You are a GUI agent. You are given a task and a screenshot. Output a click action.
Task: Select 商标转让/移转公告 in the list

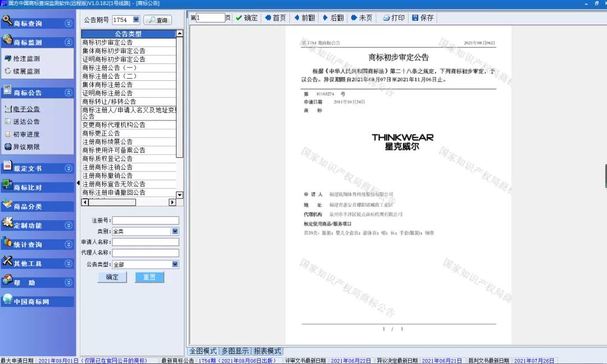109,102
